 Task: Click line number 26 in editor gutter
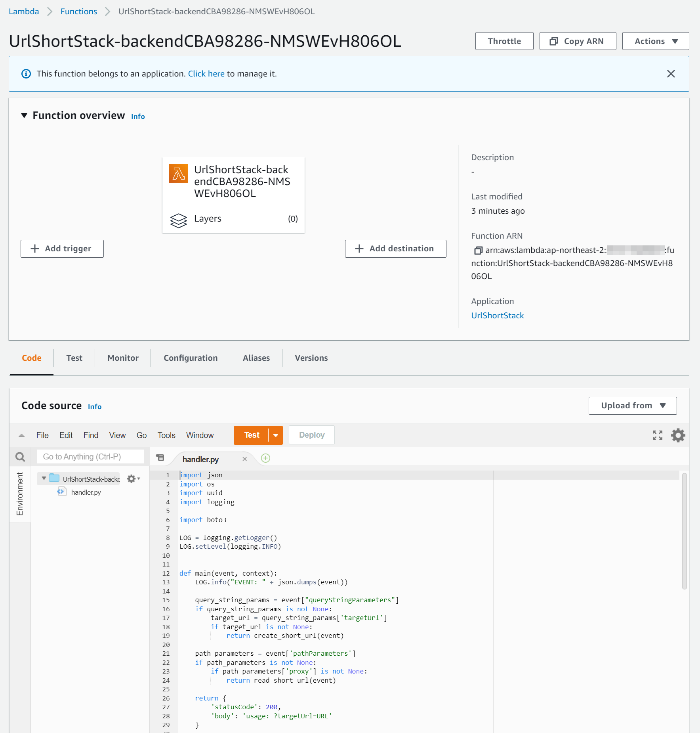pyautogui.click(x=166, y=698)
